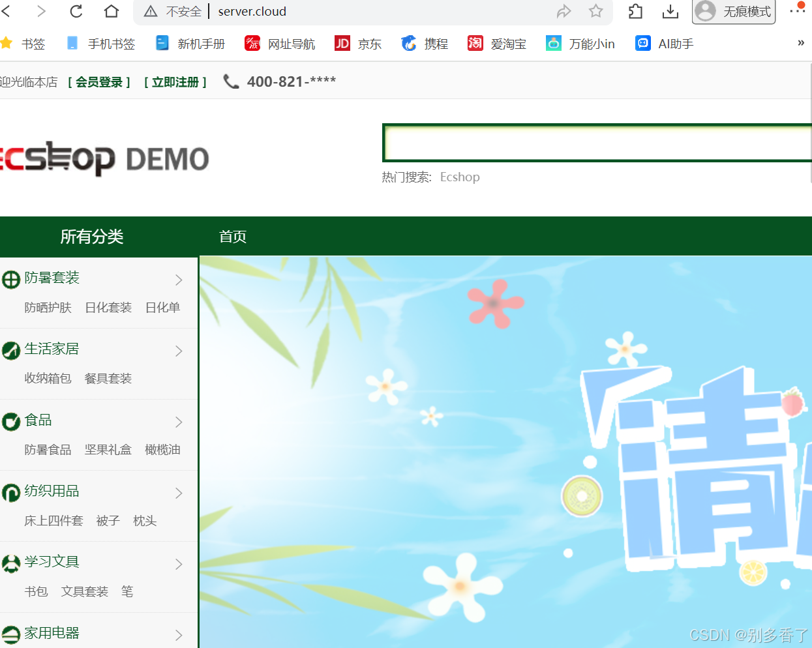
Task: Open 被子 subcategory
Action: click(108, 520)
